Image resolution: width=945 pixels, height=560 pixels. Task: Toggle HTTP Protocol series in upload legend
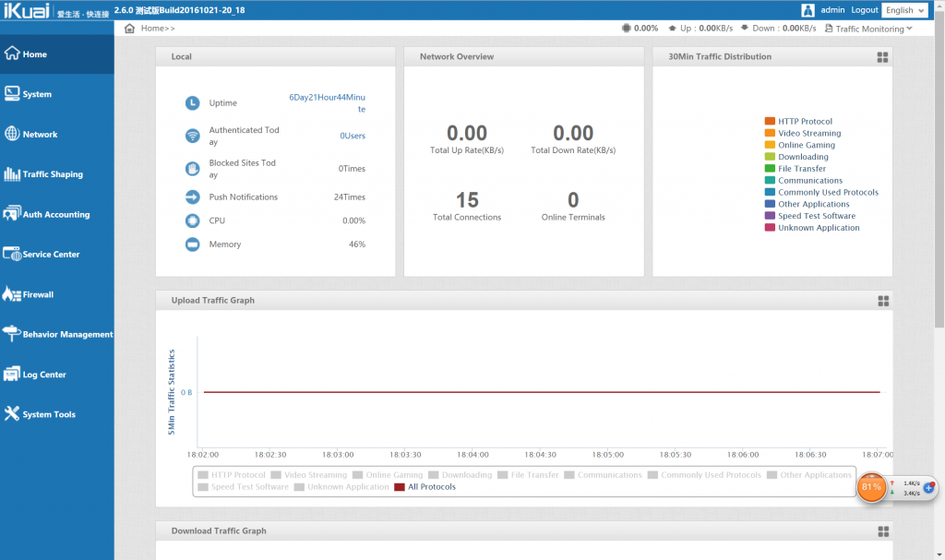pyautogui.click(x=232, y=475)
